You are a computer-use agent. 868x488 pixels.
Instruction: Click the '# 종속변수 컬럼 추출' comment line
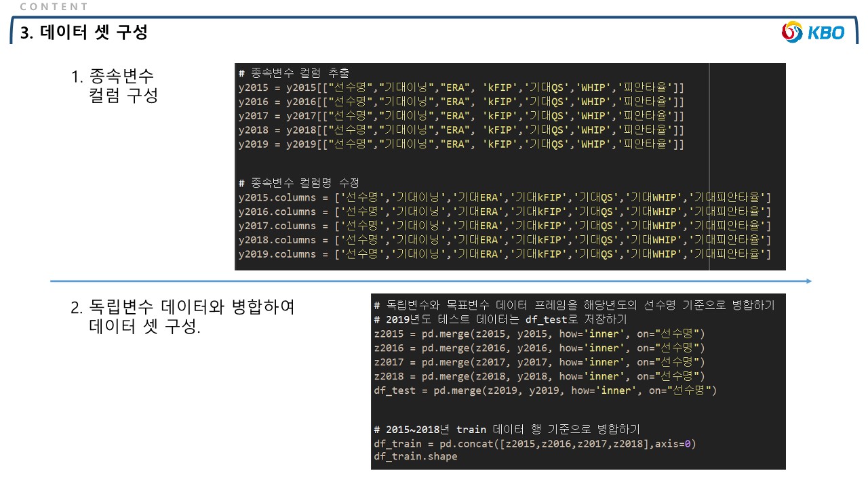pos(294,73)
